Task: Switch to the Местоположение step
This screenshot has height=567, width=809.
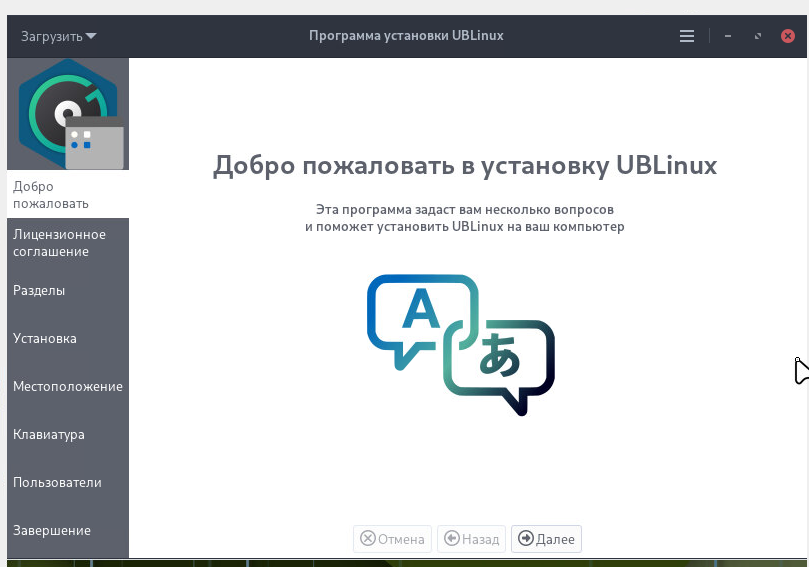Action: pyautogui.click(x=68, y=386)
